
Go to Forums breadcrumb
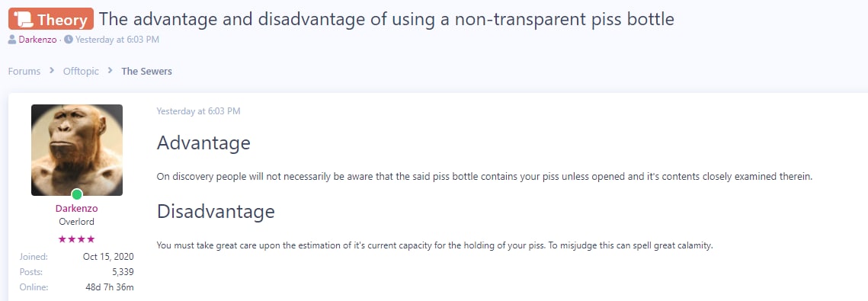24,71
